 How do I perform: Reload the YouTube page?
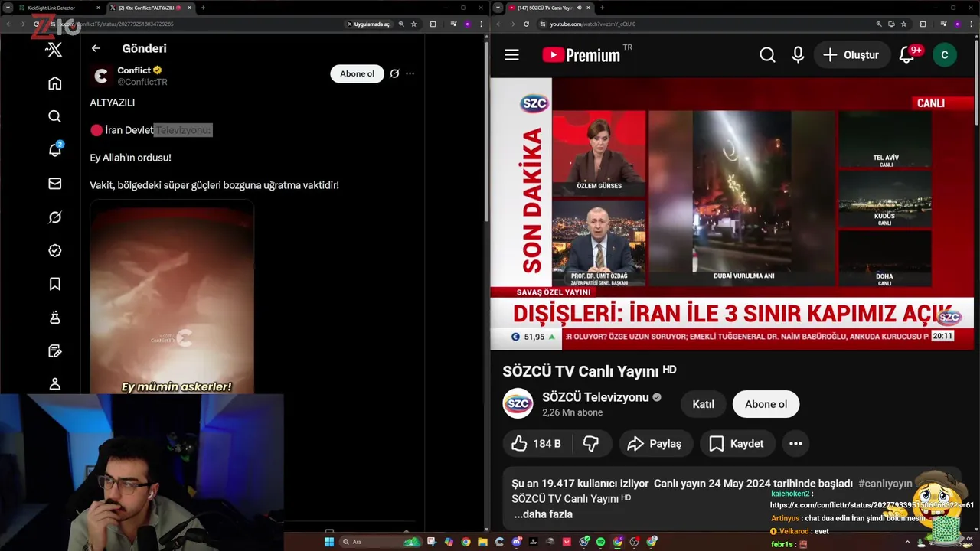tap(526, 24)
